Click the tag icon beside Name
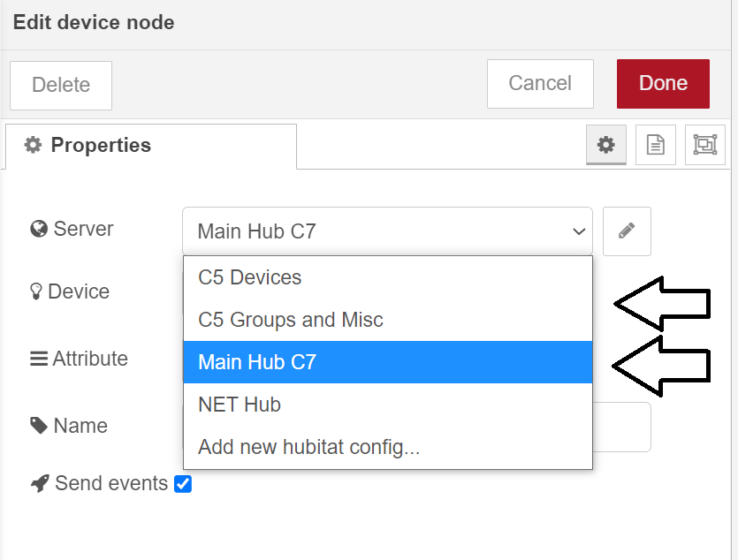Screen dimensions: 738x560 39,426
